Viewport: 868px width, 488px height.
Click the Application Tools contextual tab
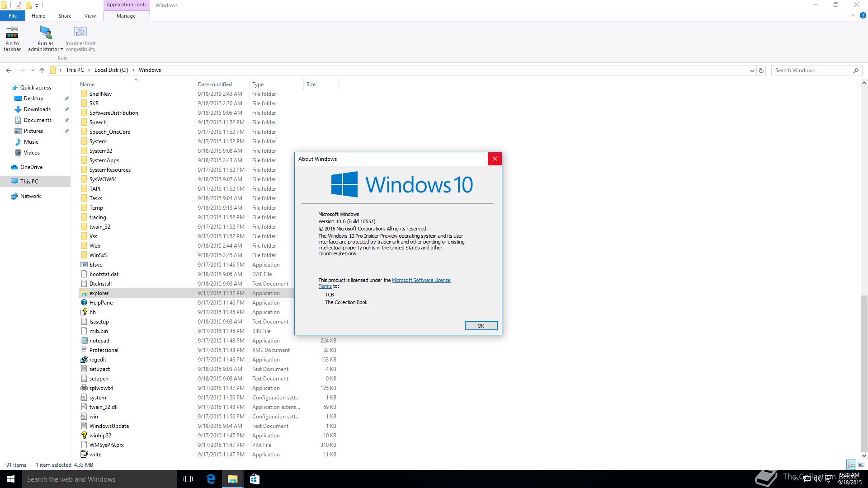pyautogui.click(x=126, y=5)
